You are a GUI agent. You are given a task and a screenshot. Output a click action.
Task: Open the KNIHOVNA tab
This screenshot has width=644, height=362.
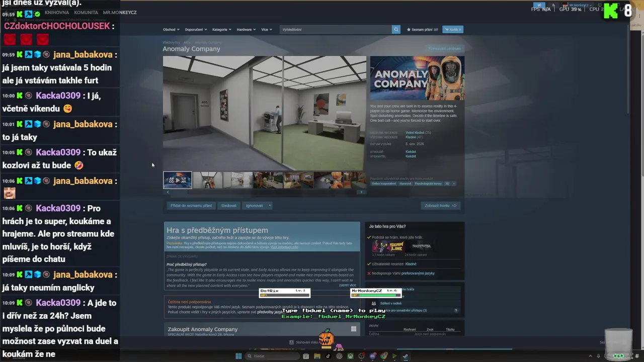[57, 12]
